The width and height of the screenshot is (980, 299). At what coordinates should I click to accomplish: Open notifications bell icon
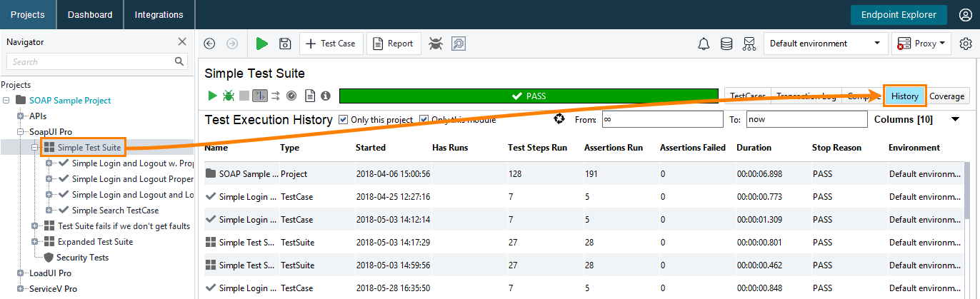tap(704, 44)
